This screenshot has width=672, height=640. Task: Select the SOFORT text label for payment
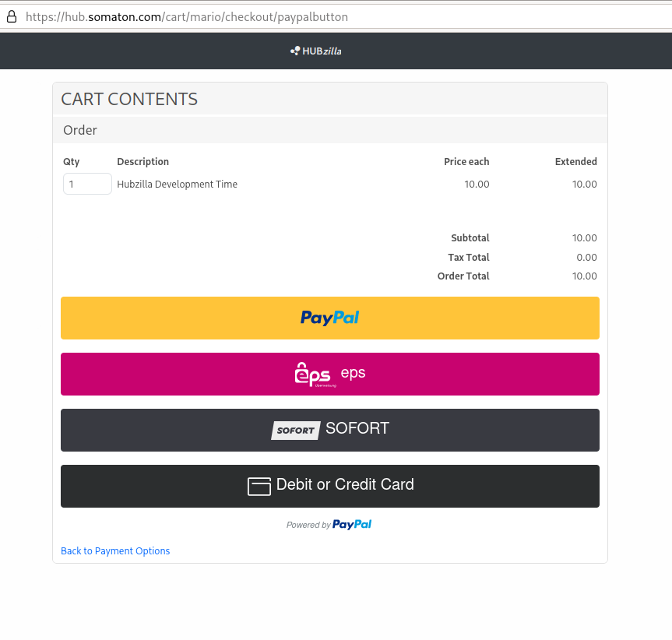tap(357, 428)
